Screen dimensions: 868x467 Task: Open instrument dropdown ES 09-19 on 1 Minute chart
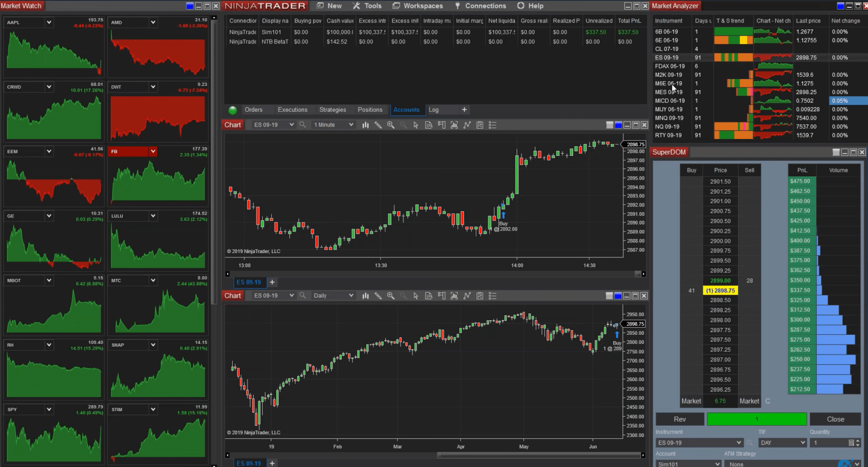[273, 125]
